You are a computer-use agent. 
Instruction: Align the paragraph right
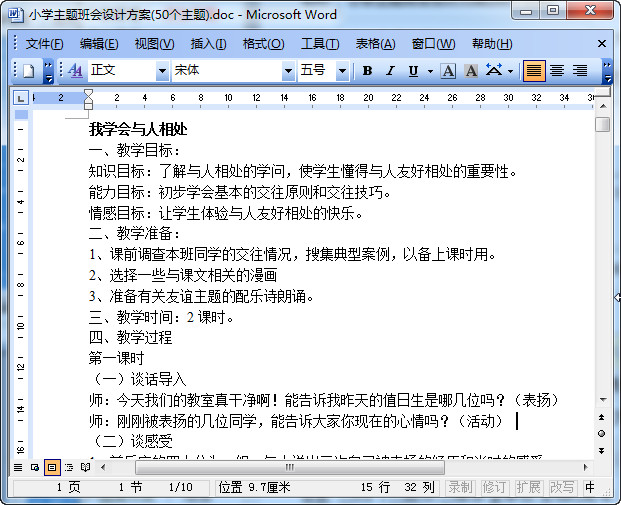(x=580, y=71)
